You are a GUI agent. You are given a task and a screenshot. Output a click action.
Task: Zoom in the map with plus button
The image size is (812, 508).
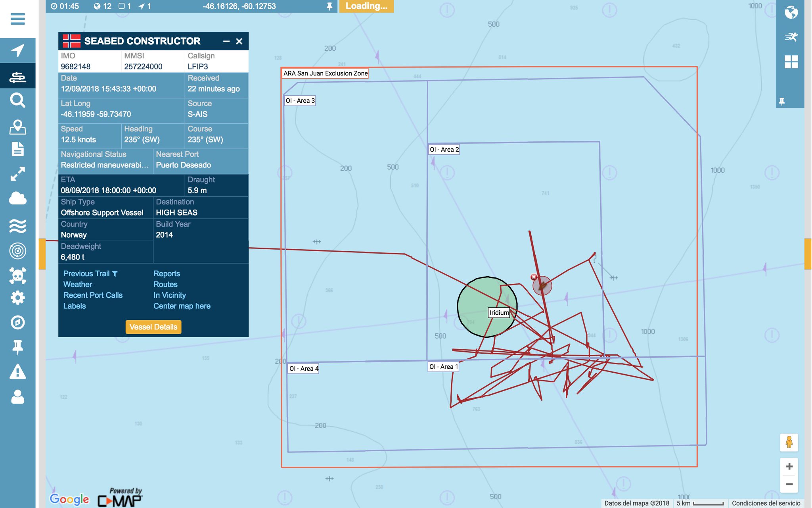789,466
